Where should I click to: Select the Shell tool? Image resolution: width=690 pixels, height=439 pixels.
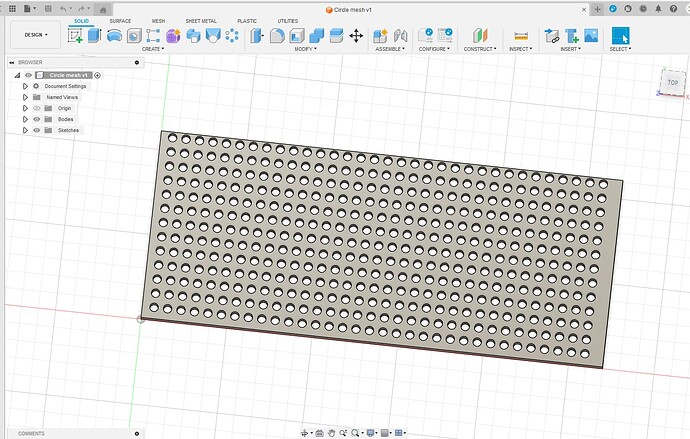(x=297, y=36)
